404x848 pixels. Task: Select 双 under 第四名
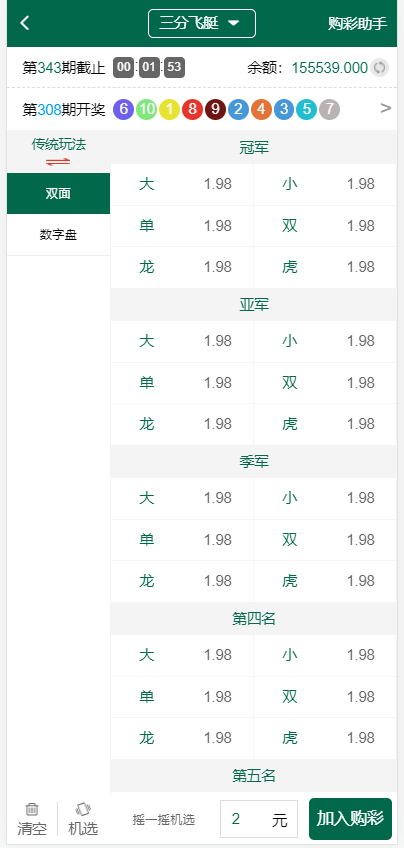325,697
